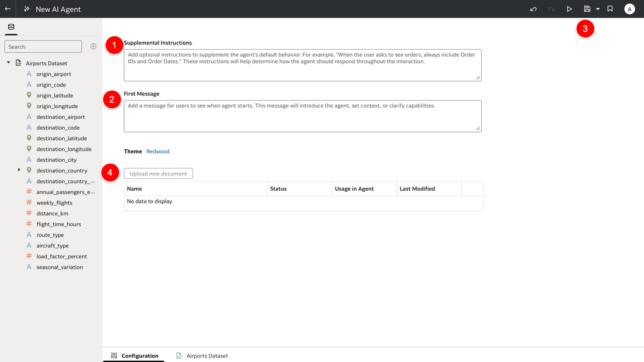This screenshot has width=644, height=362.
Task: Run the agent with play icon
Action: (569, 9)
